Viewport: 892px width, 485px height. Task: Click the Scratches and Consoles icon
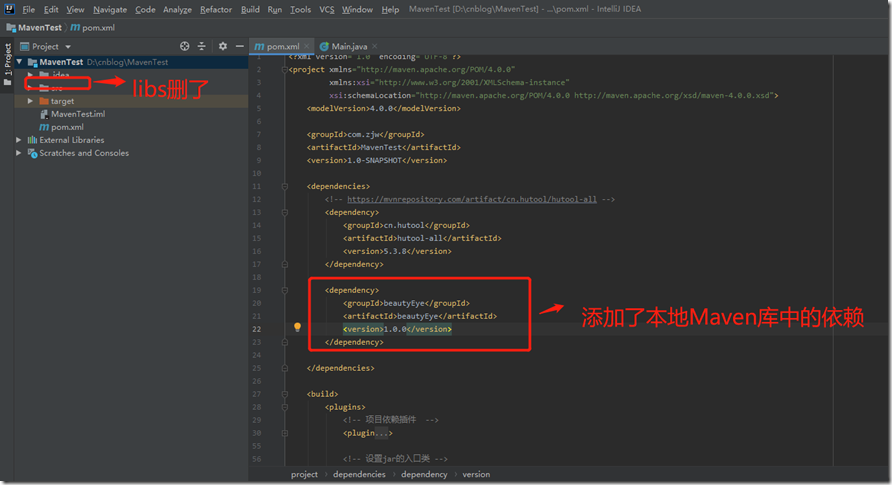pyautogui.click(x=32, y=153)
